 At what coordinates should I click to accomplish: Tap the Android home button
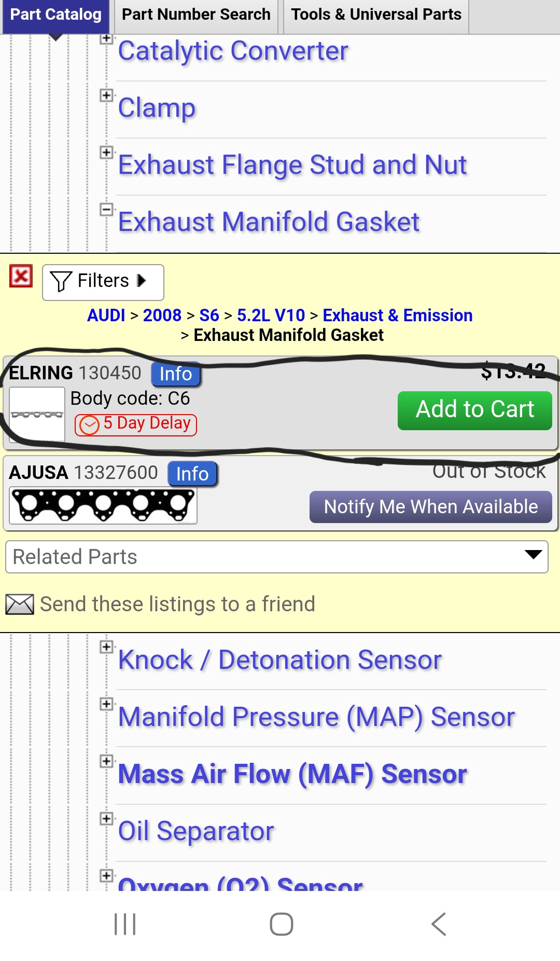click(282, 924)
